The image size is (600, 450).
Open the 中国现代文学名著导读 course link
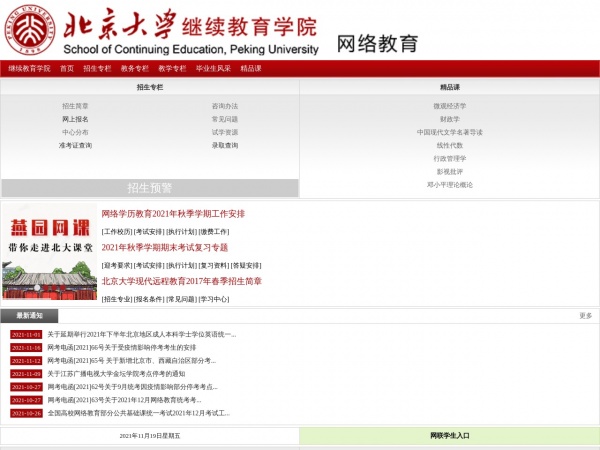450,132
